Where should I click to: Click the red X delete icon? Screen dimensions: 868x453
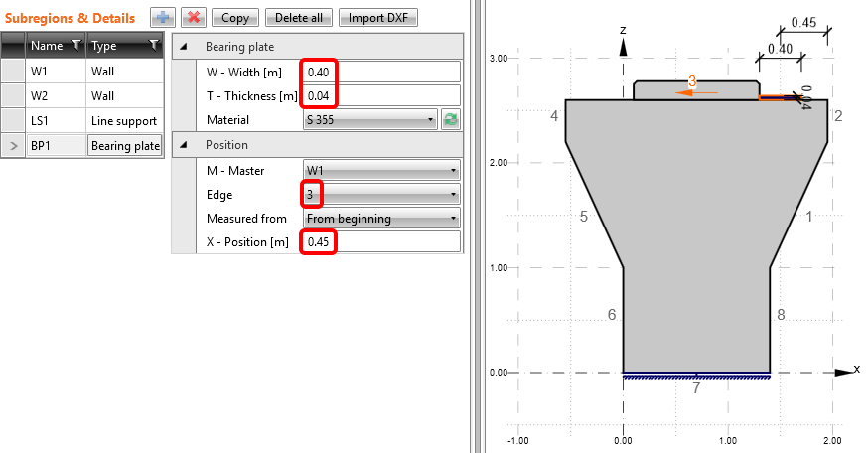(194, 18)
